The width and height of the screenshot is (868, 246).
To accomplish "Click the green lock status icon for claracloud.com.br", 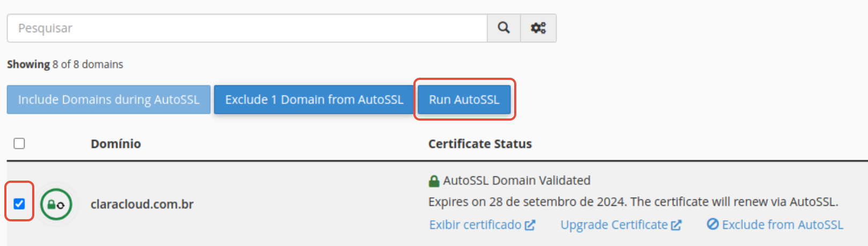I will [x=56, y=204].
